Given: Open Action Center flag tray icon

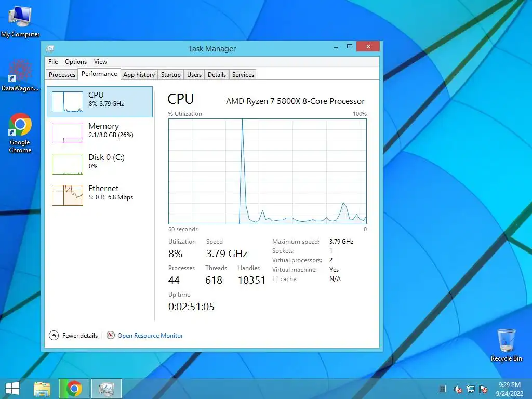Looking at the screenshot, I should [483, 389].
